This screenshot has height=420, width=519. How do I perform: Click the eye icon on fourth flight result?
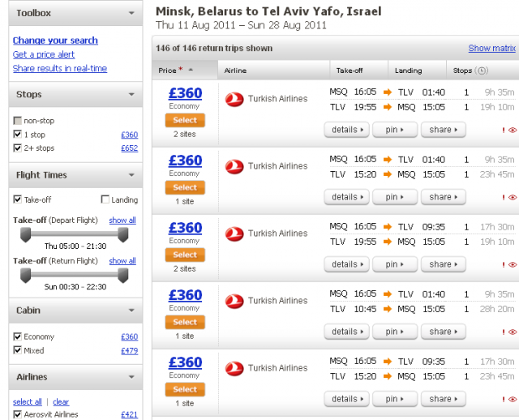click(512, 332)
